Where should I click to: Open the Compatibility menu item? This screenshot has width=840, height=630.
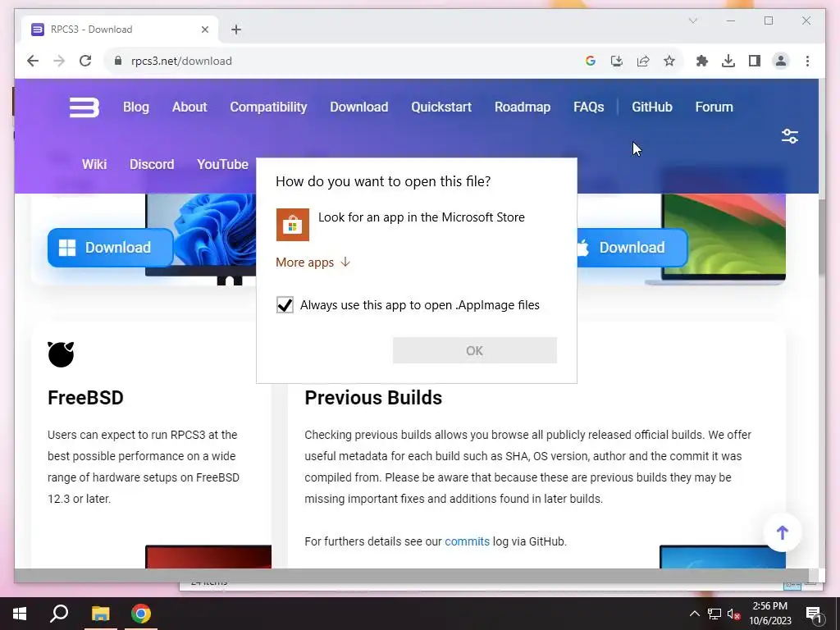click(x=268, y=107)
